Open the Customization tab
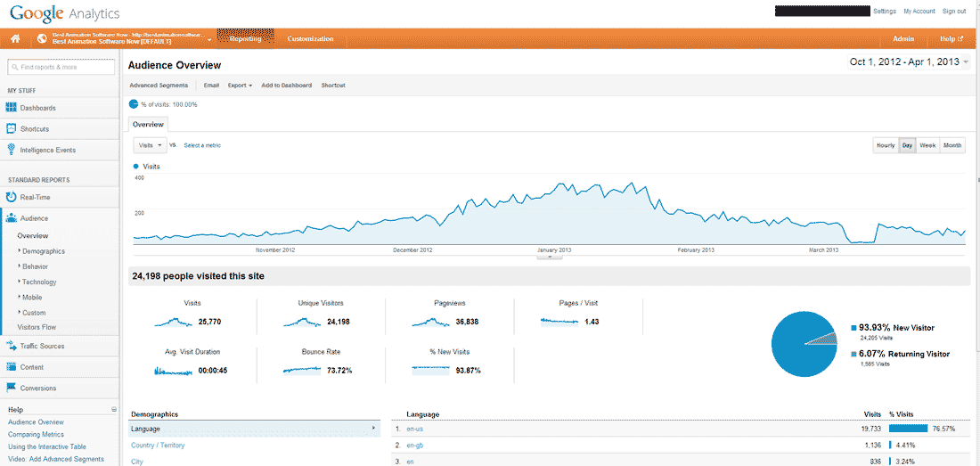Viewport: 980px width, 466px height. coord(310,39)
